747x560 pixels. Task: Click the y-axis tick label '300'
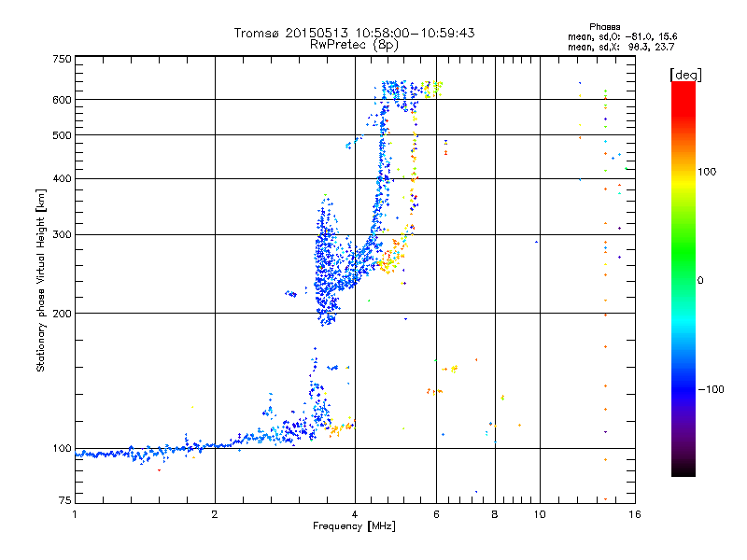[62, 234]
